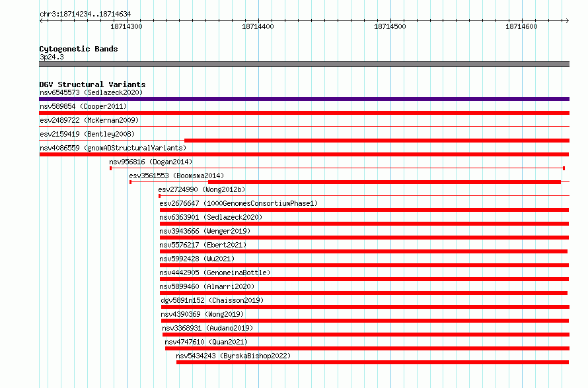Click the thick red bar of esv3561553
Viewport: 588px width, 388px height.
385,182
